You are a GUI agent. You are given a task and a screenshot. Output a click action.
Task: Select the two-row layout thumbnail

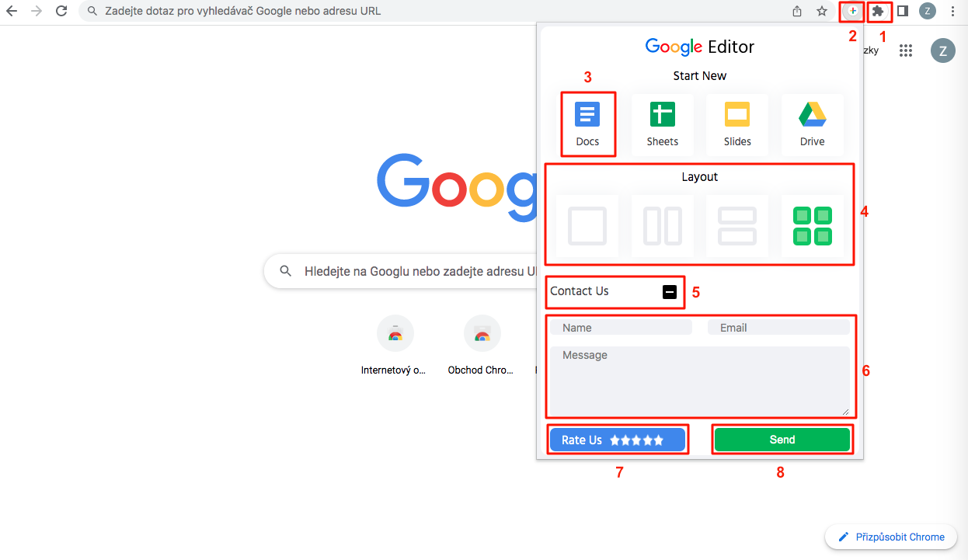point(736,226)
